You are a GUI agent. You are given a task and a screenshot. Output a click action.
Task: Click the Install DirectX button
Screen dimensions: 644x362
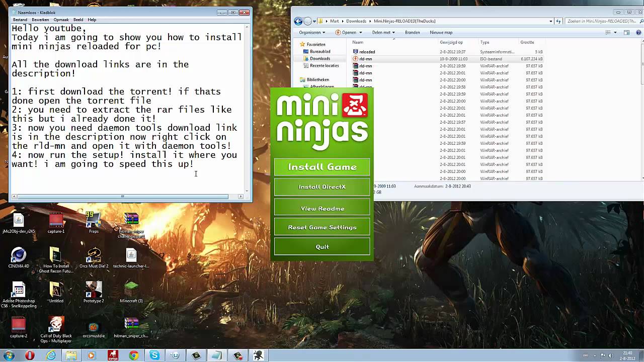tap(322, 187)
